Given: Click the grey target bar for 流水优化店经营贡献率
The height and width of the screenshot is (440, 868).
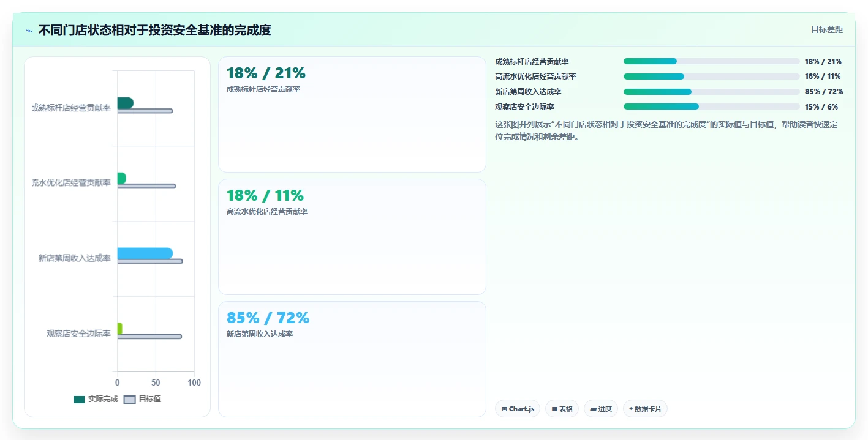Looking at the screenshot, I should [146, 186].
